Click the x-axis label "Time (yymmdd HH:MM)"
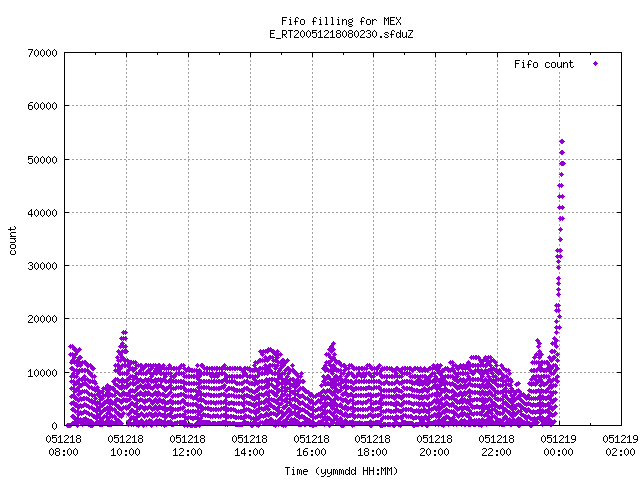640x480 pixels. pos(341,471)
